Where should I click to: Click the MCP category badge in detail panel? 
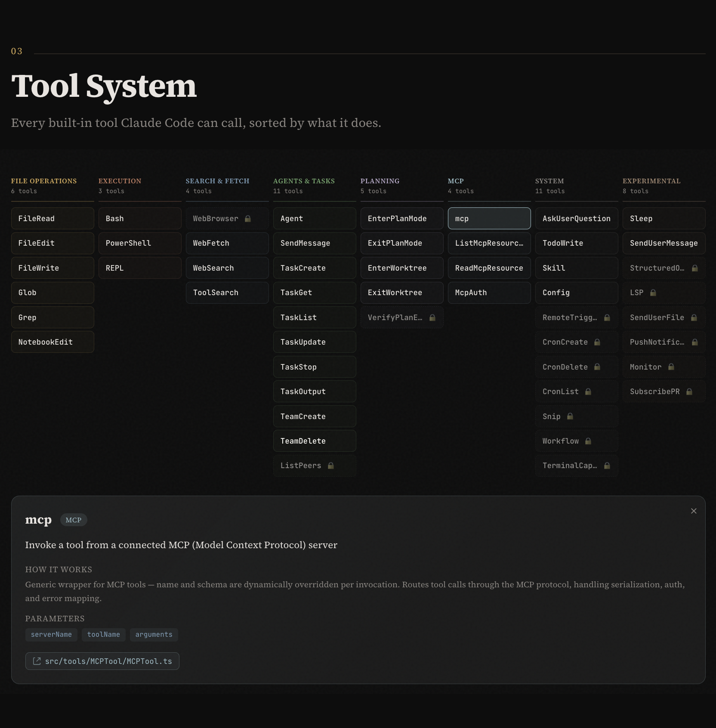(74, 520)
